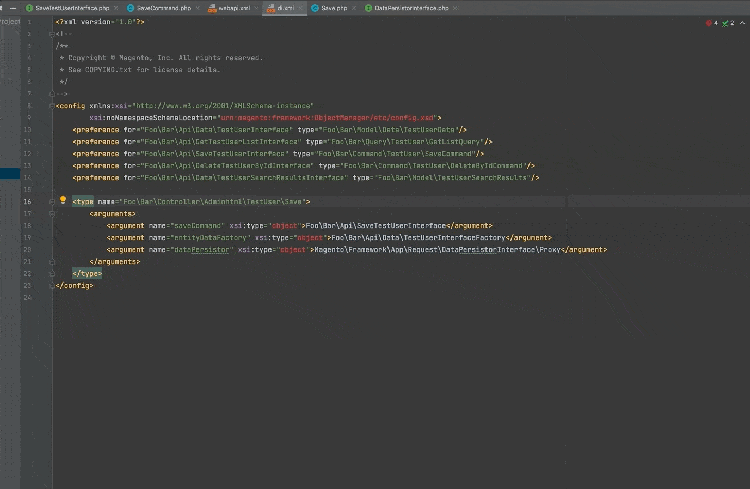This screenshot has height=489, width=750.
Task: Open the webapi.xml tab
Action: [235, 7]
